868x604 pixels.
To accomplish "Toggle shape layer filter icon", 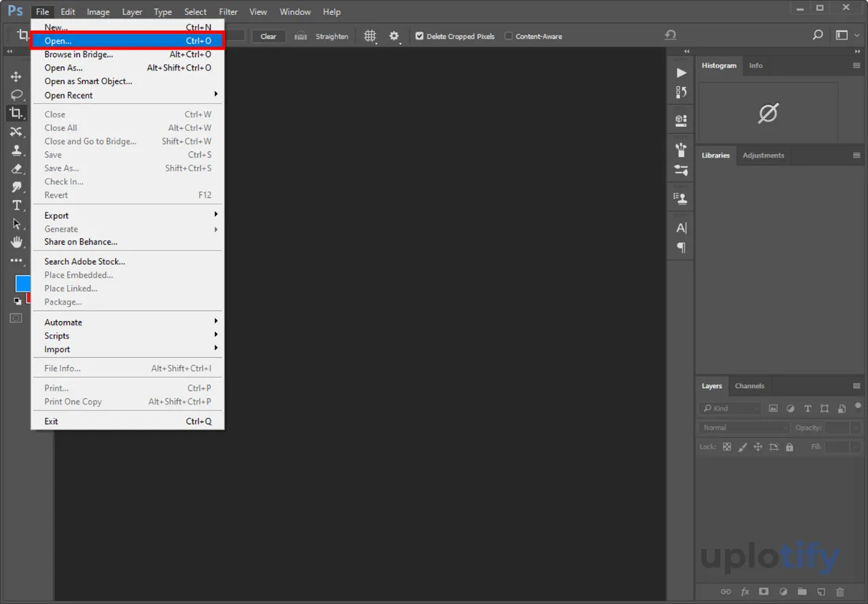I will 825,409.
